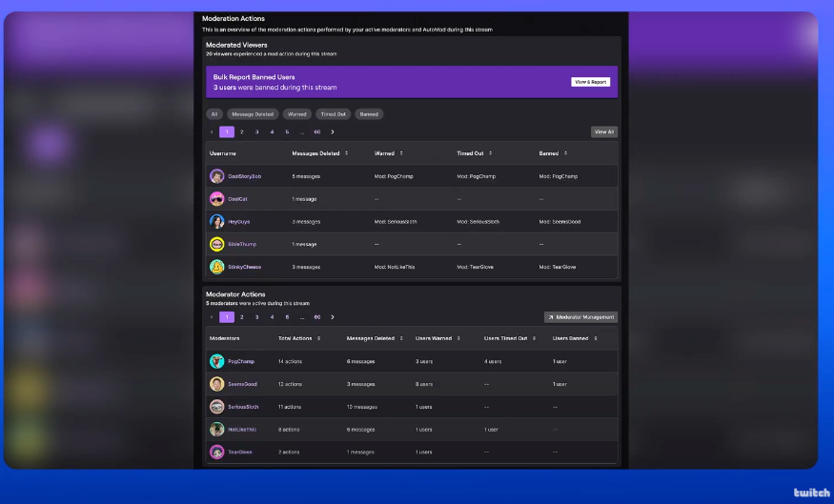Screen dimensions: 834x504
Task: Click CoolCat's sunglasses cat avatar
Action: click(x=216, y=199)
